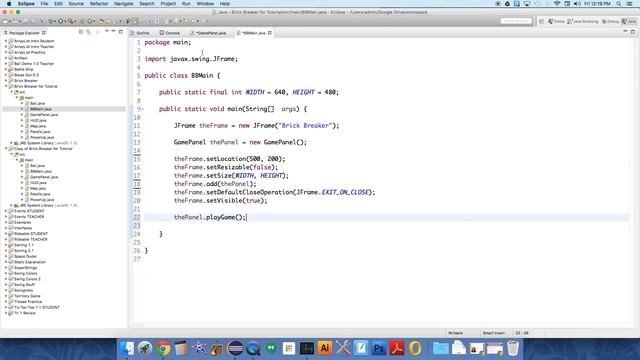The height and width of the screenshot is (360, 640).
Task: Open the Window menu
Action: 205,4
